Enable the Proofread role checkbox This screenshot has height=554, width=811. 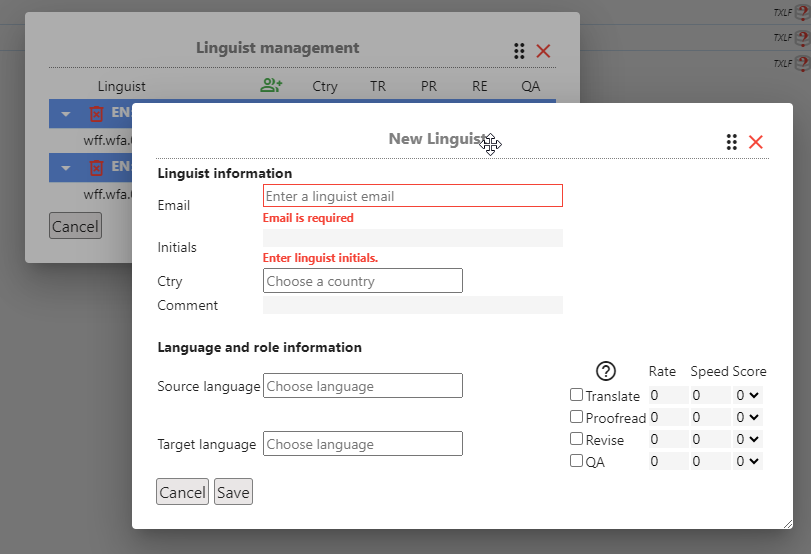click(576, 416)
